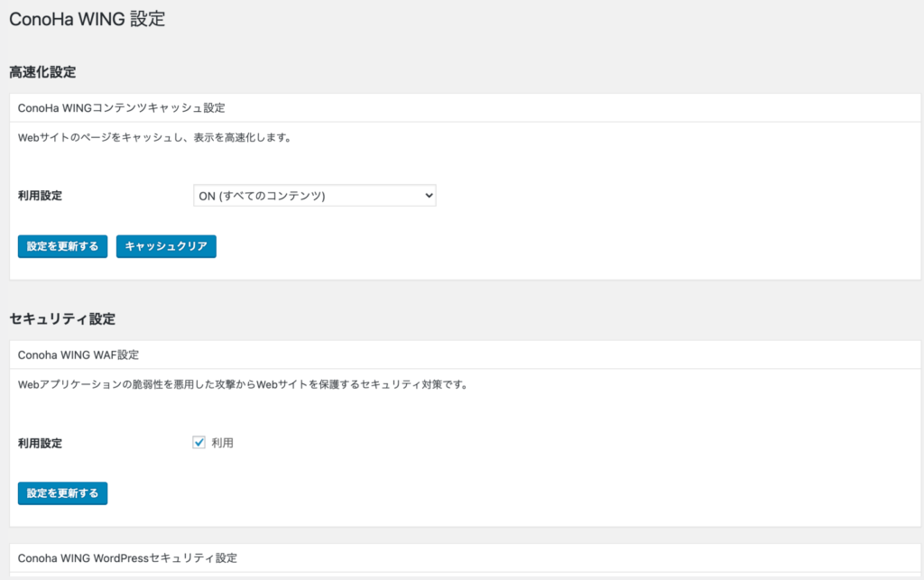Click the キャッシュクリア button
The width and height of the screenshot is (924, 580).
166,246
